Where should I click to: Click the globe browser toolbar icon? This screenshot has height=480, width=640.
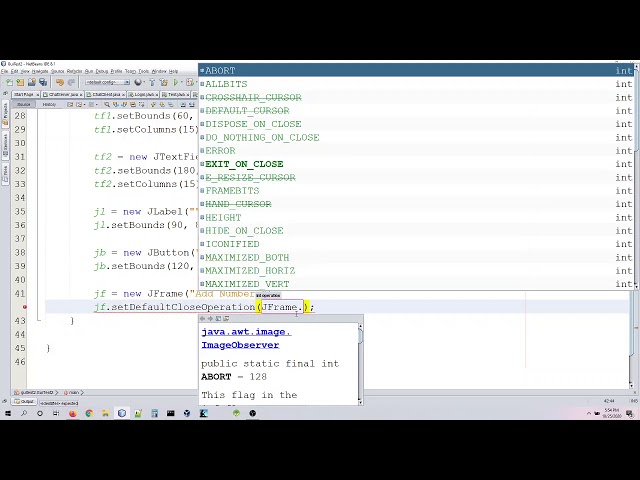pos(138,82)
